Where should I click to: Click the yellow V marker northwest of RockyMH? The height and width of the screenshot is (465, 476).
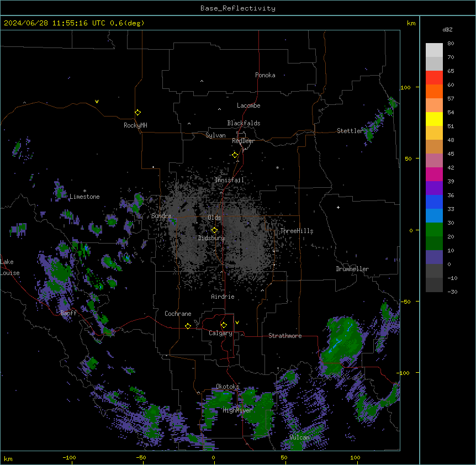click(97, 102)
